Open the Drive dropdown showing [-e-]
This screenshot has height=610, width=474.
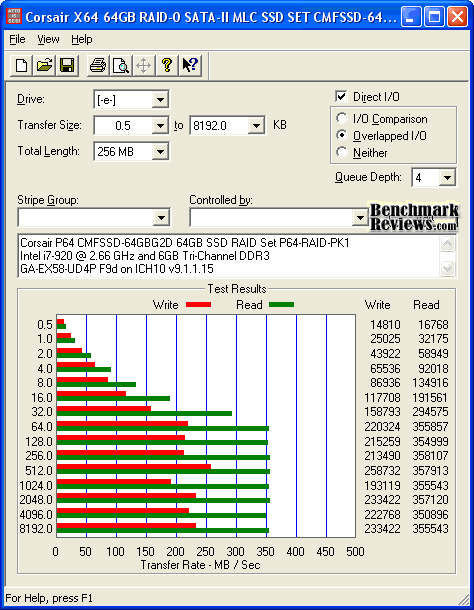(x=160, y=100)
